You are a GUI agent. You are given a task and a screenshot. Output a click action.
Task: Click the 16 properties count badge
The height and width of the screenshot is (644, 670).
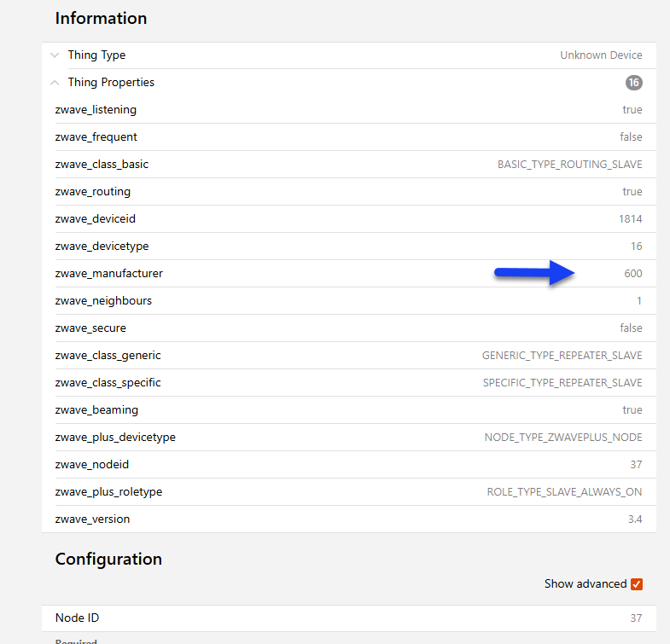[633, 83]
